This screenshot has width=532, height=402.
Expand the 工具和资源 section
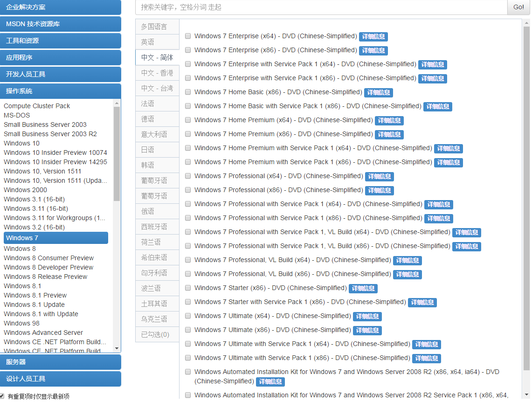[61, 41]
